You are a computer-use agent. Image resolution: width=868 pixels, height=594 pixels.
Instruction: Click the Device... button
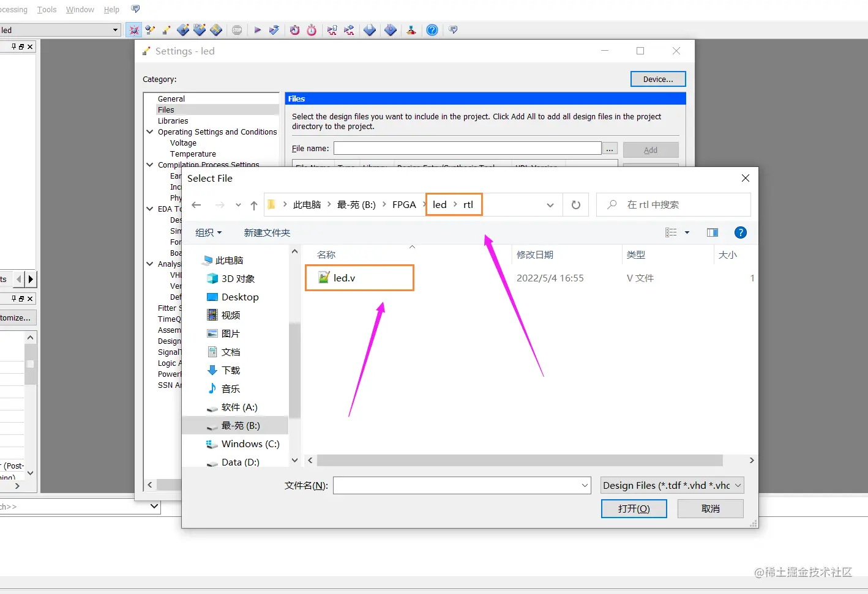tap(658, 79)
